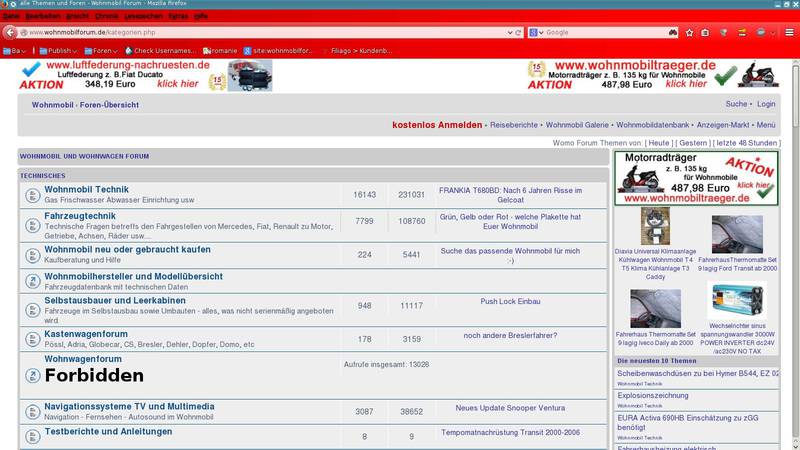800x450 pixels.
Task: Show topics from letzte 48 Stunden
Action: click(746, 143)
